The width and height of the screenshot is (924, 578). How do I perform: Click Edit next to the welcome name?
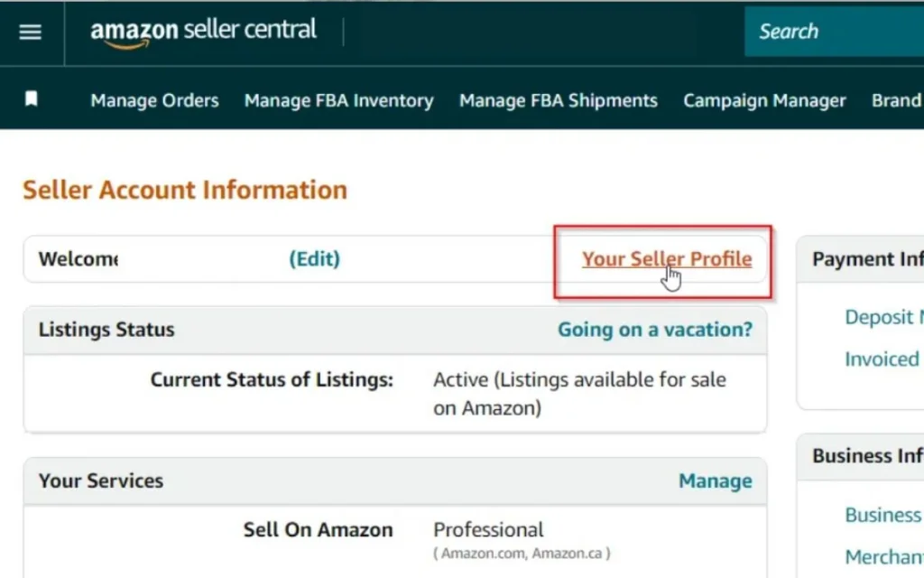tap(314, 259)
